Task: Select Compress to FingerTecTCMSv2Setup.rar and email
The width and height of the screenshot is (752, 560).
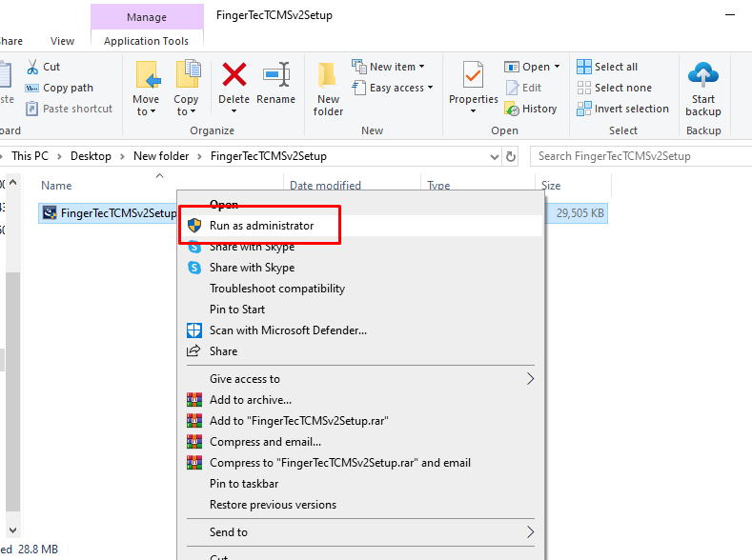Action: (x=360, y=463)
